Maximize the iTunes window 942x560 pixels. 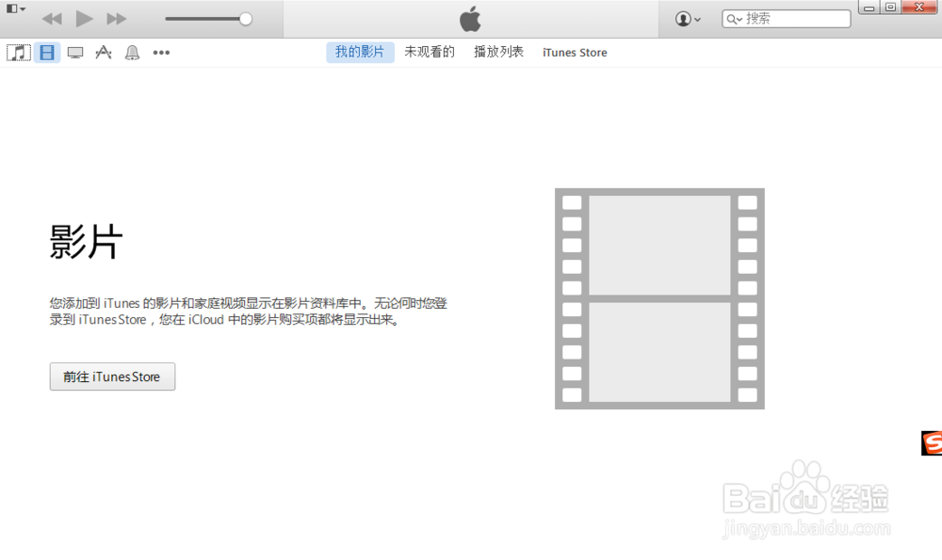click(890, 8)
